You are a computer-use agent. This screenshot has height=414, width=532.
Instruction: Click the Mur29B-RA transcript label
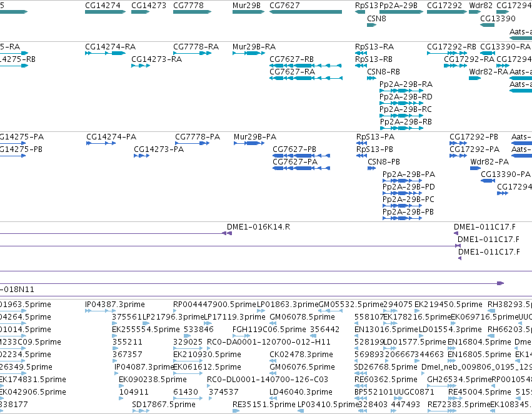254,47
